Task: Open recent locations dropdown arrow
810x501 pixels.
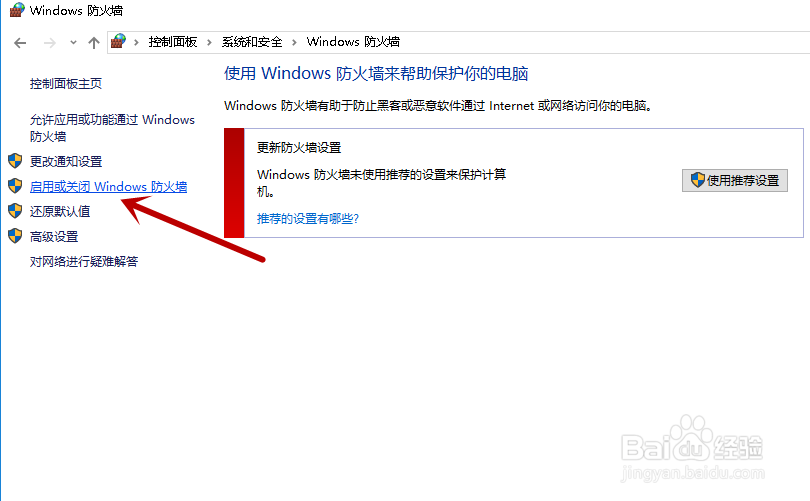Action: pos(73,43)
